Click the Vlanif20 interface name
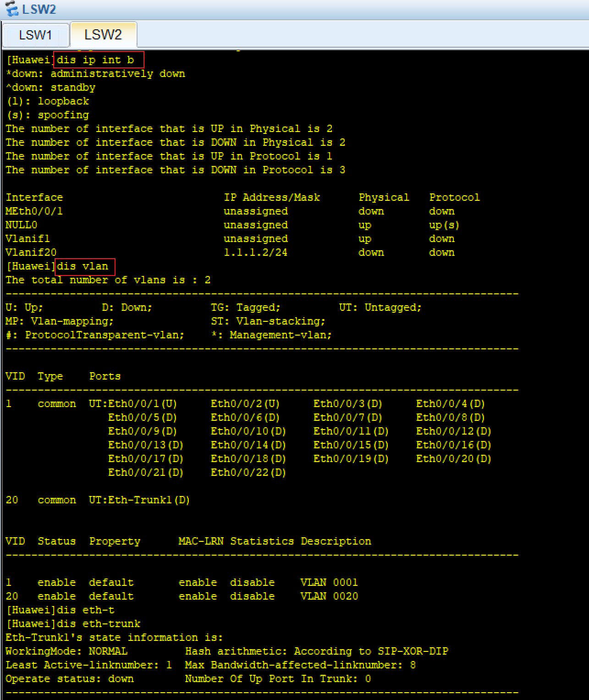The width and height of the screenshot is (589, 700). click(31, 253)
